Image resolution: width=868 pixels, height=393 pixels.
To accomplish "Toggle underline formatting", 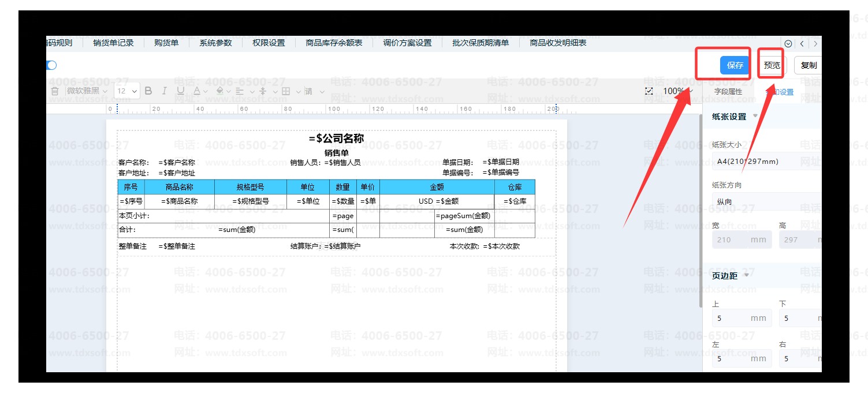I will 180,91.
